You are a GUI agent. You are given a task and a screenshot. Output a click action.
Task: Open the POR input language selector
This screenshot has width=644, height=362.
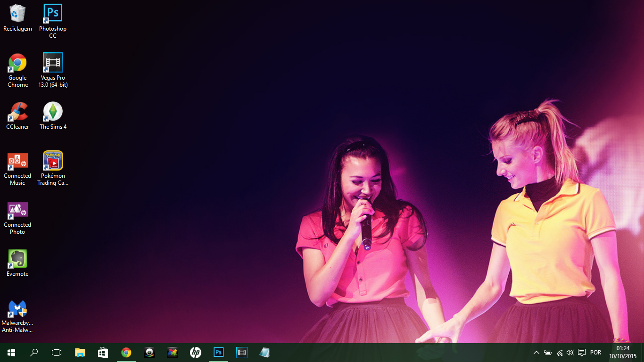coord(595,353)
